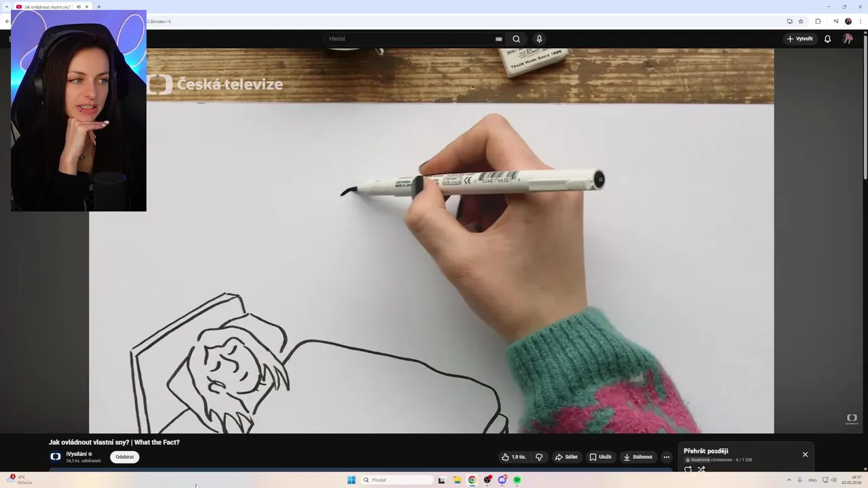The width and height of the screenshot is (868, 488).
Task: Open Task View from taskbar
Action: tap(441, 480)
